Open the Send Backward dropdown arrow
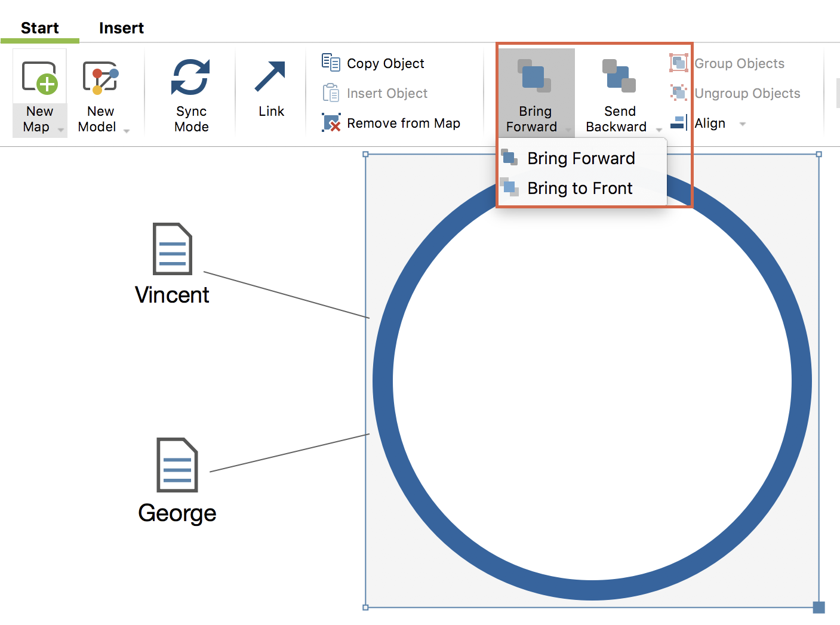 click(659, 130)
